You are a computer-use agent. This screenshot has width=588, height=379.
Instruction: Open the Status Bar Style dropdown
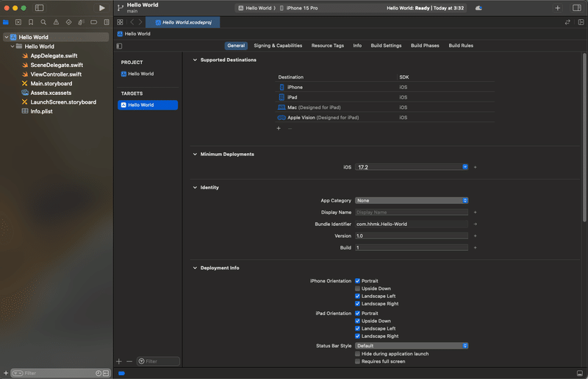click(x=412, y=346)
